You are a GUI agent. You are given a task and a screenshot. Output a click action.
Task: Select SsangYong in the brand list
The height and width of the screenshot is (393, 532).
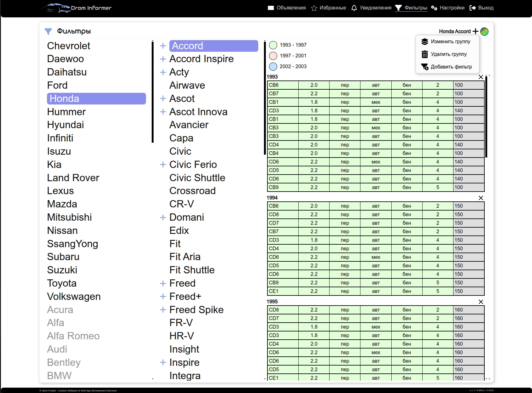73,244
